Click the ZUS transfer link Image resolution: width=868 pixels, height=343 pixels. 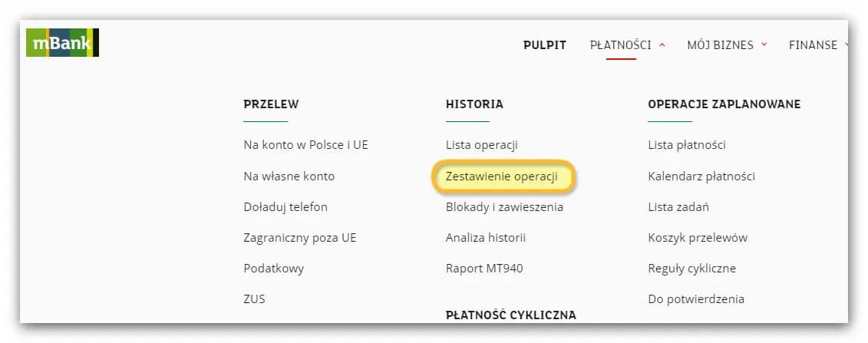coord(254,299)
